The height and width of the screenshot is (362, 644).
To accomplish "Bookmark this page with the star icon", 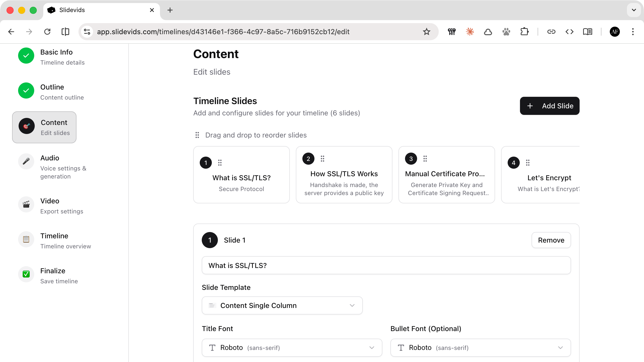I will pyautogui.click(x=426, y=32).
